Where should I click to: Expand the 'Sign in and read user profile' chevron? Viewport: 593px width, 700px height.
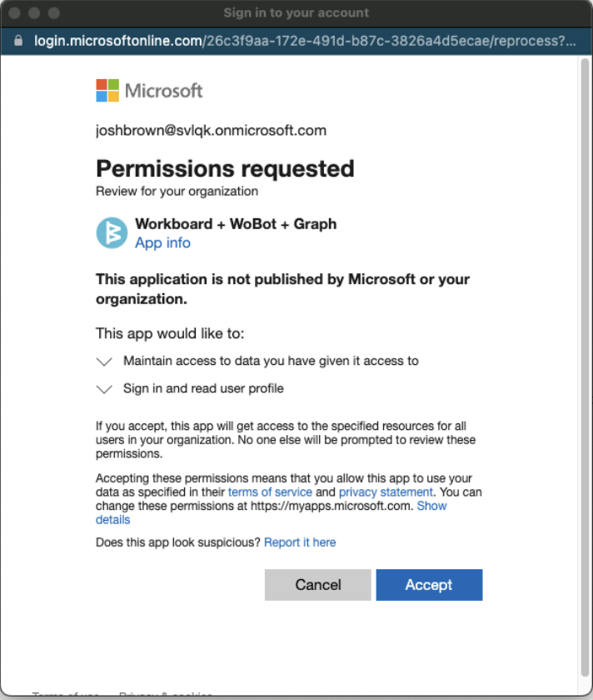(x=104, y=389)
